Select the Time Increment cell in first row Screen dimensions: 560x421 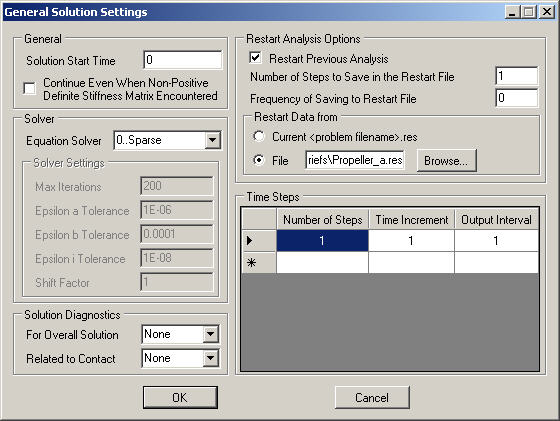pos(411,241)
